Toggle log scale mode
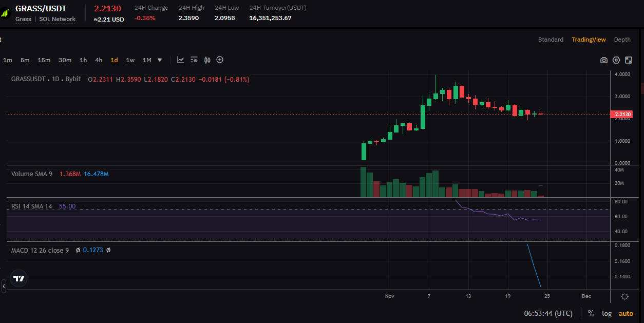644x323 pixels. [607, 313]
